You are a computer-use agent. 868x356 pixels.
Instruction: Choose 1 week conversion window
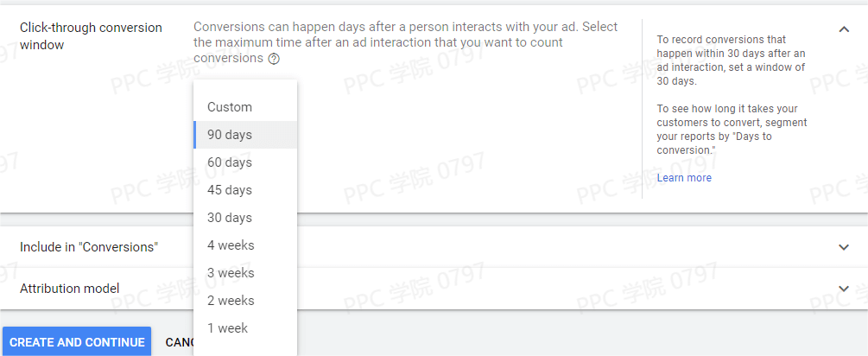click(227, 328)
